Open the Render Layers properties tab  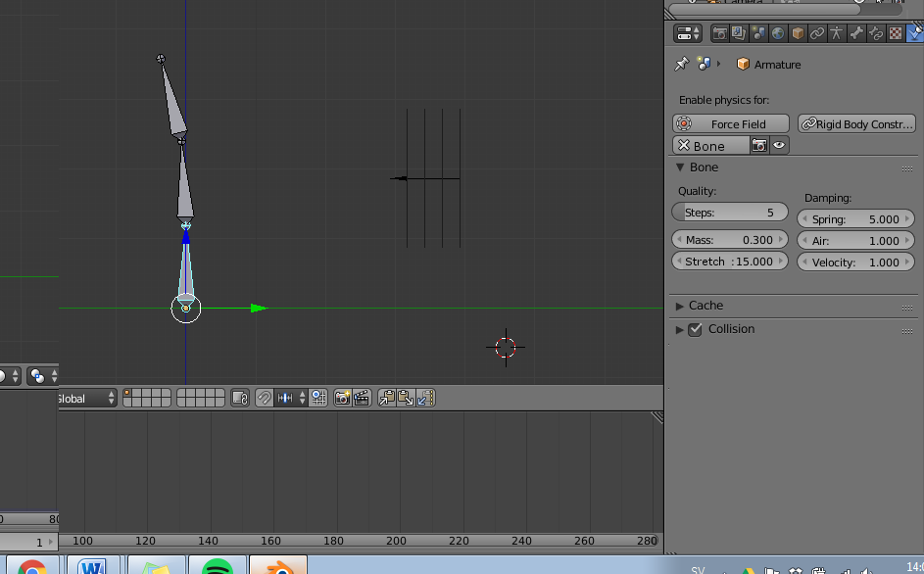point(739,33)
